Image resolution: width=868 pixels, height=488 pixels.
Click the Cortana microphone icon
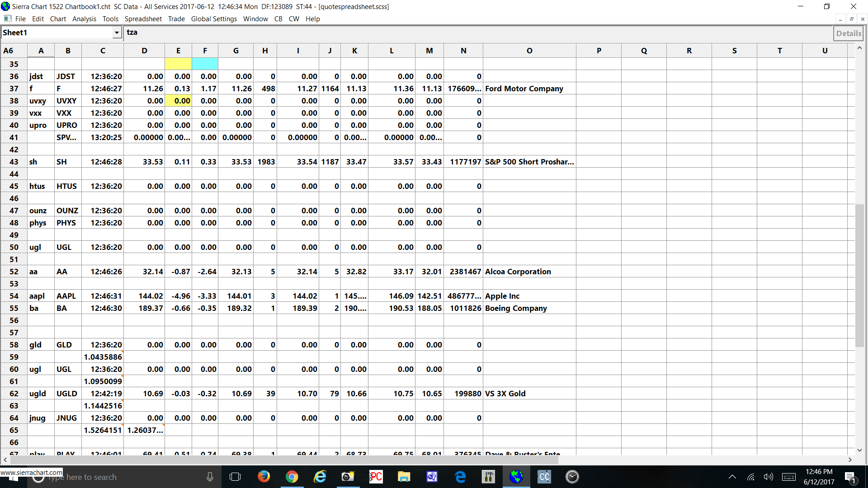tap(210, 477)
